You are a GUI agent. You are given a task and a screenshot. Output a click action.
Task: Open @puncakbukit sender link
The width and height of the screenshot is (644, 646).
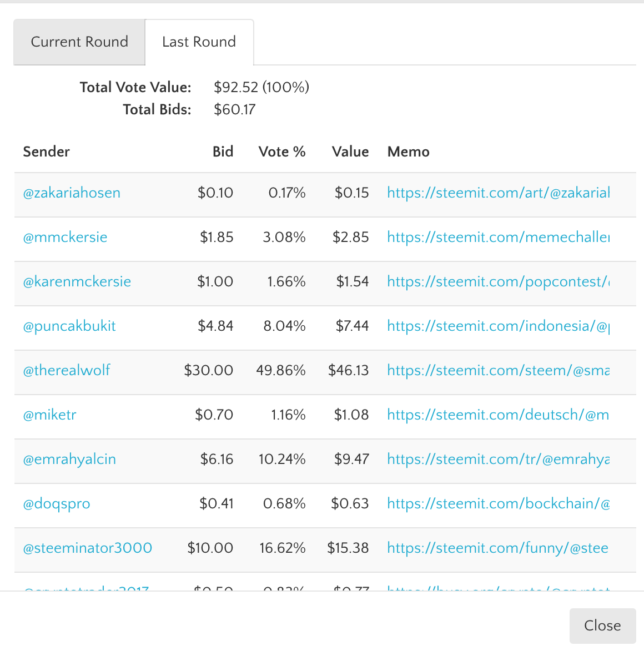(x=69, y=326)
